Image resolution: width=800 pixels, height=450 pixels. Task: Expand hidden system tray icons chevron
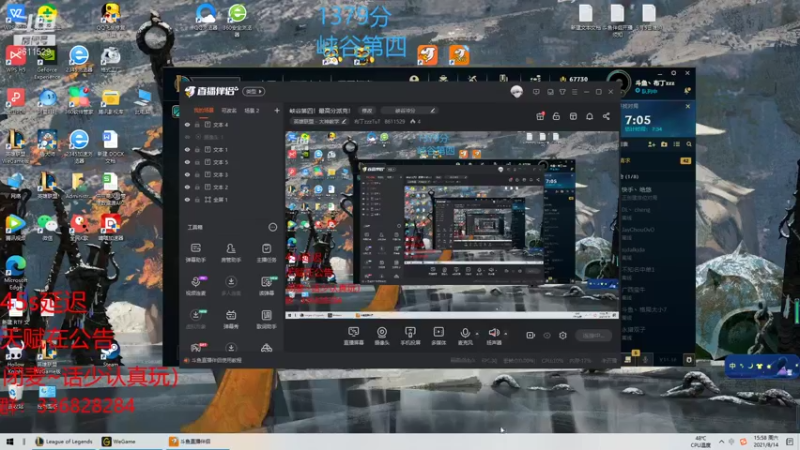coord(721,442)
